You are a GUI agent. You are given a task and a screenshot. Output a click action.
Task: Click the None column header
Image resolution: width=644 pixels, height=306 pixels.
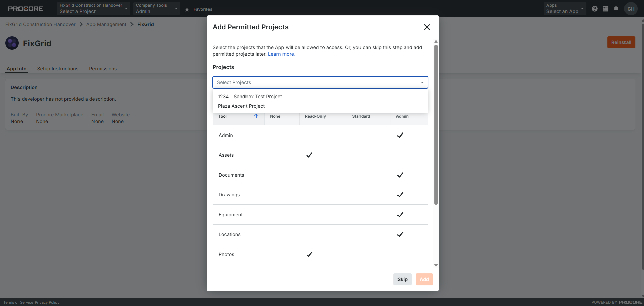pyautogui.click(x=275, y=116)
